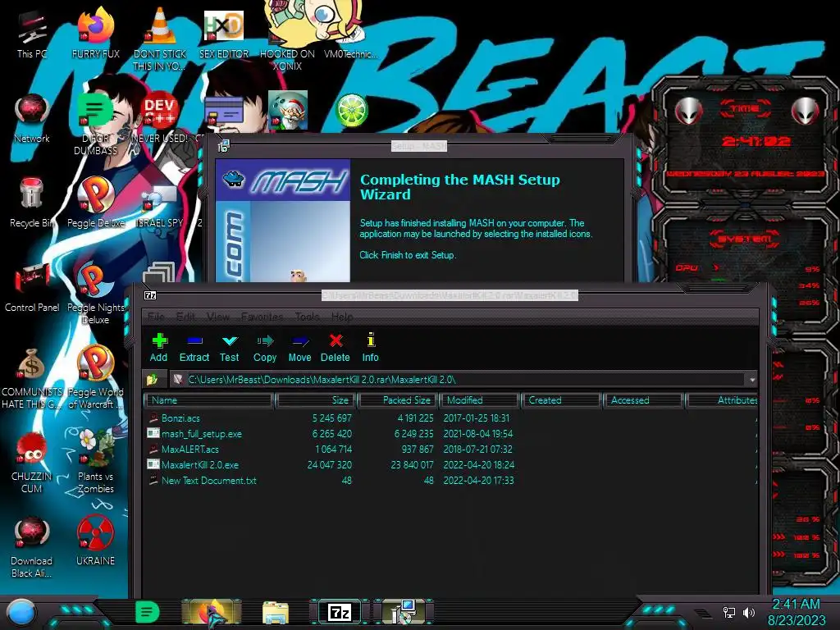
Task: Click the Info icon in 7-Zip toolbar
Action: click(371, 340)
